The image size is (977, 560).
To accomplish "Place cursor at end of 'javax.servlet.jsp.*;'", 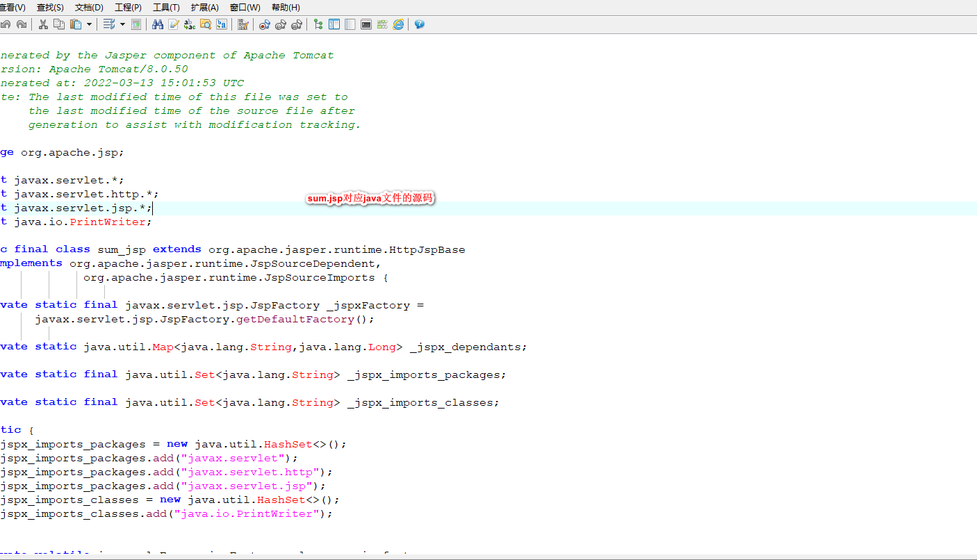I will (x=152, y=208).
